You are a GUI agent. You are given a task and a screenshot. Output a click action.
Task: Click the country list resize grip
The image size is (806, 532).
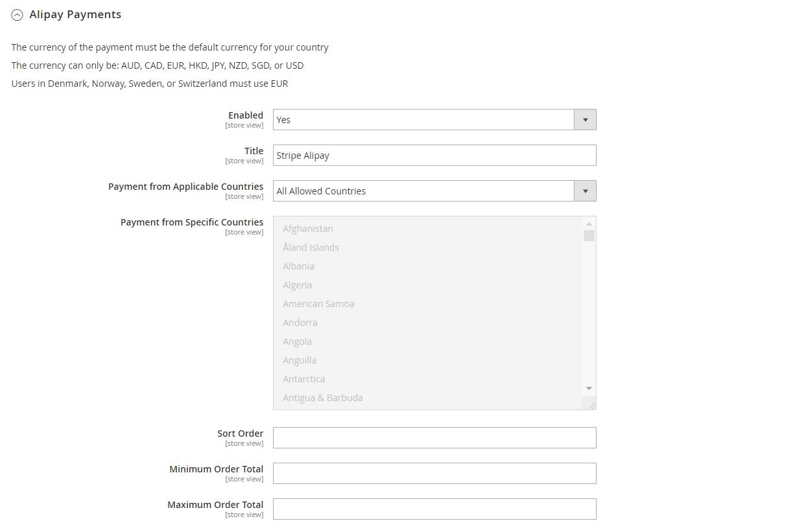591,404
